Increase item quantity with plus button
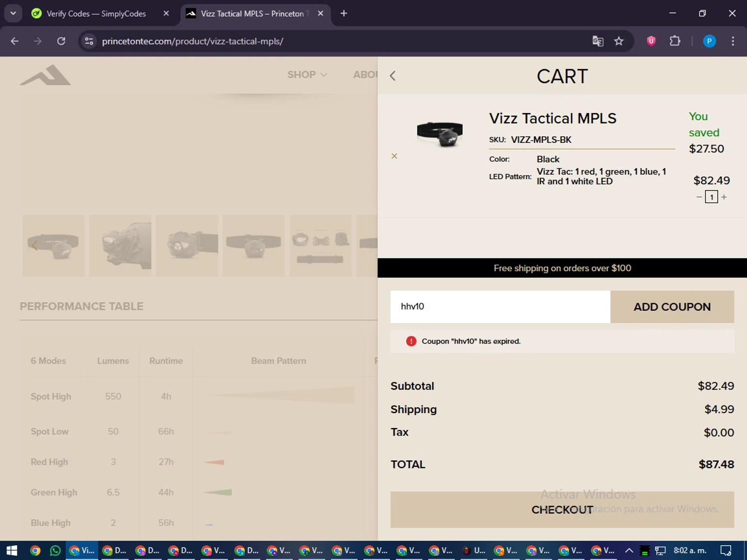This screenshot has height=560, width=747. click(724, 197)
